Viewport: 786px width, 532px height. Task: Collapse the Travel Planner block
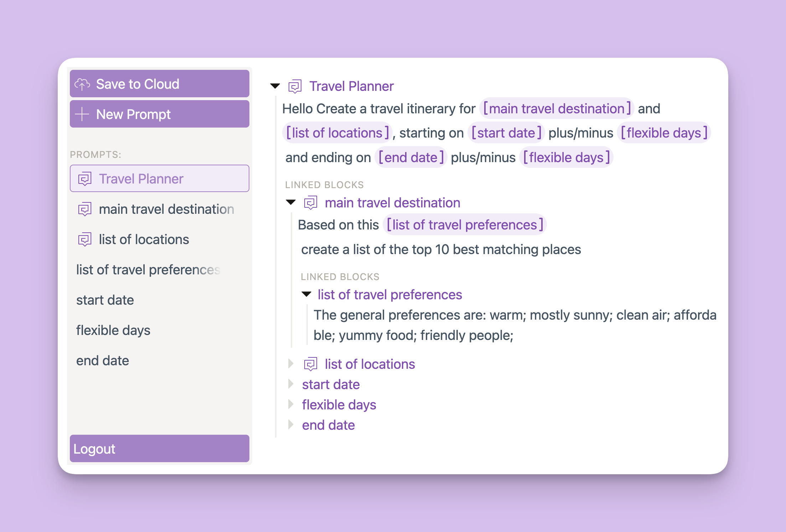click(x=274, y=86)
